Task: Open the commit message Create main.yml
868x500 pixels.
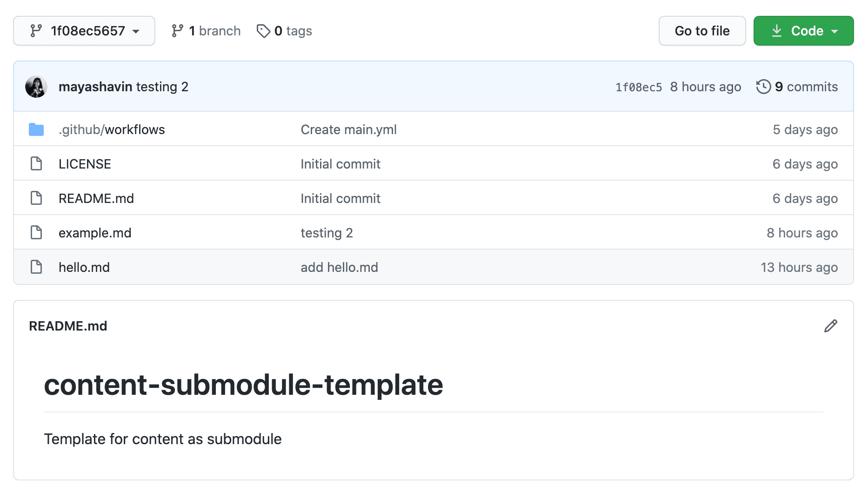Action: [x=349, y=129]
